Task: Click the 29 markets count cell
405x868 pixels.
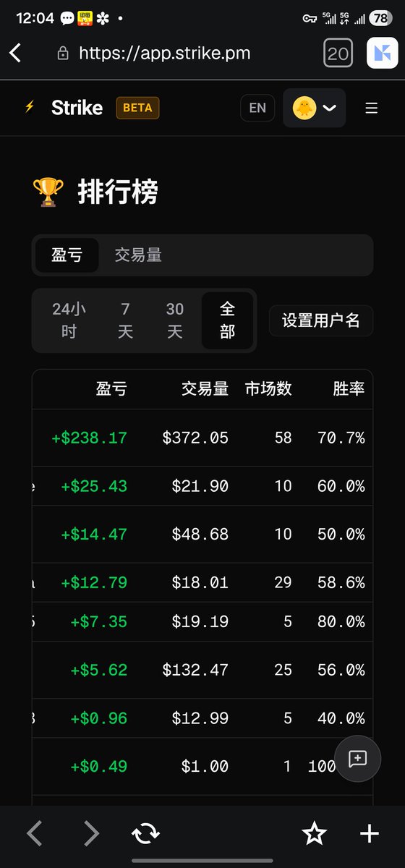Action: coord(283,582)
